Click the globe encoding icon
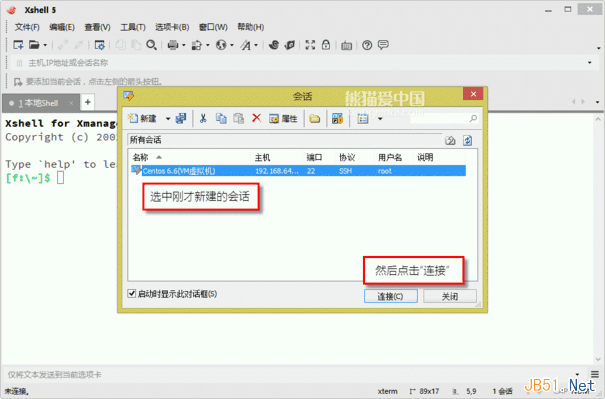This screenshot has height=399, width=605. pyautogui.click(x=221, y=45)
